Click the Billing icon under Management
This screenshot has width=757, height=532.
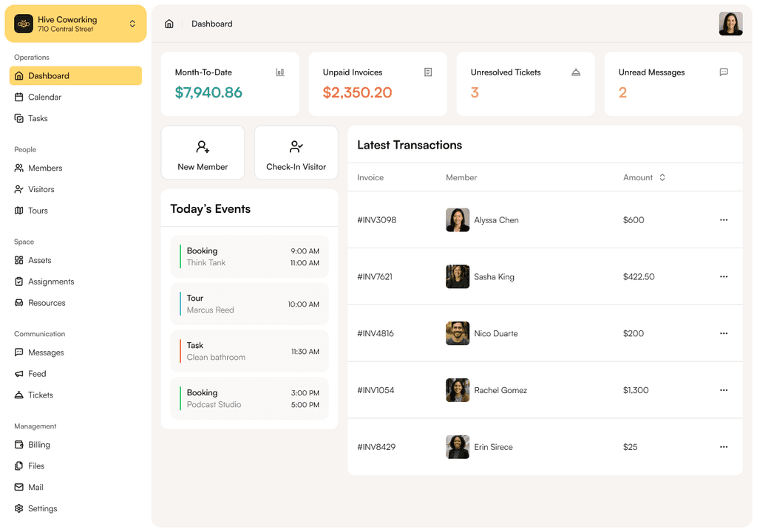pyautogui.click(x=18, y=445)
